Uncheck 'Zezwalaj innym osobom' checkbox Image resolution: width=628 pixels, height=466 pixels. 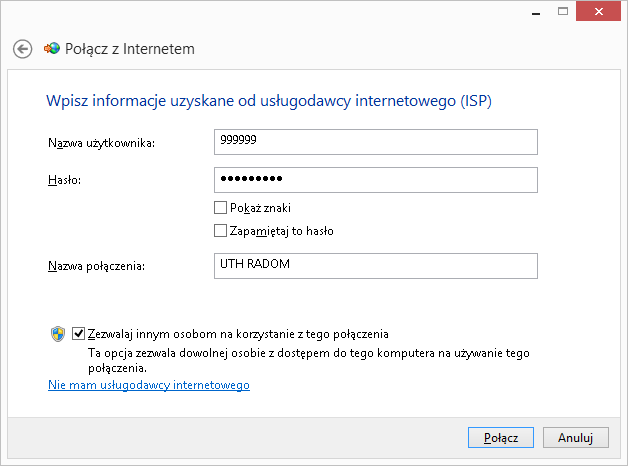[79, 334]
